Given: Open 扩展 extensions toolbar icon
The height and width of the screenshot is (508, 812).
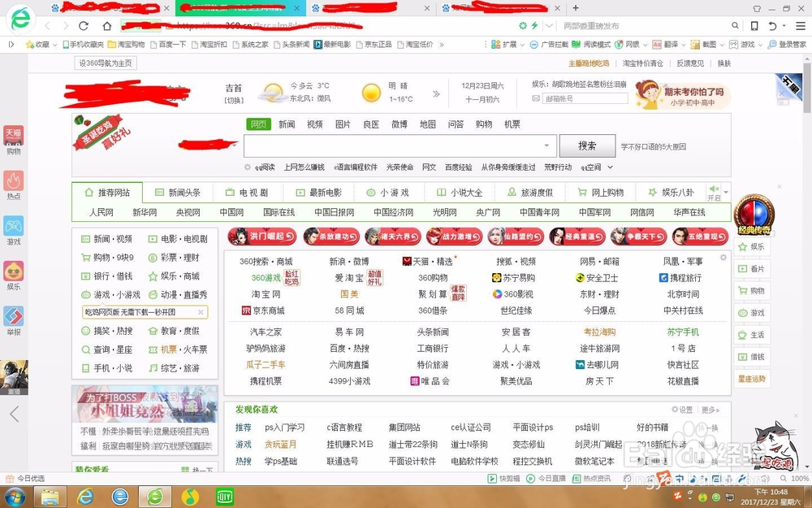Looking at the screenshot, I should 496,45.
